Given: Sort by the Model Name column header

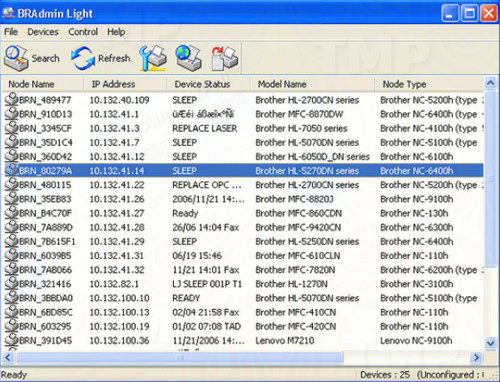Looking at the screenshot, I should point(312,84).
